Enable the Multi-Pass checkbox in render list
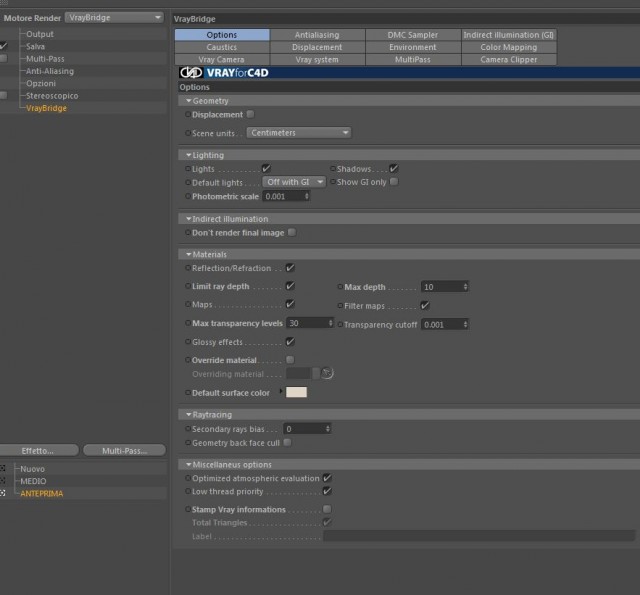This screenshot has height=595, width=640. (x=4, y=58)
